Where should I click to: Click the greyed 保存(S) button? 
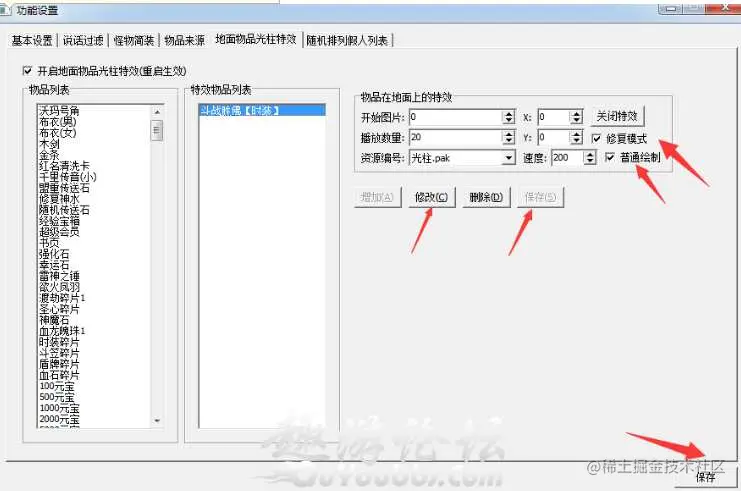(x=541, y=197)
